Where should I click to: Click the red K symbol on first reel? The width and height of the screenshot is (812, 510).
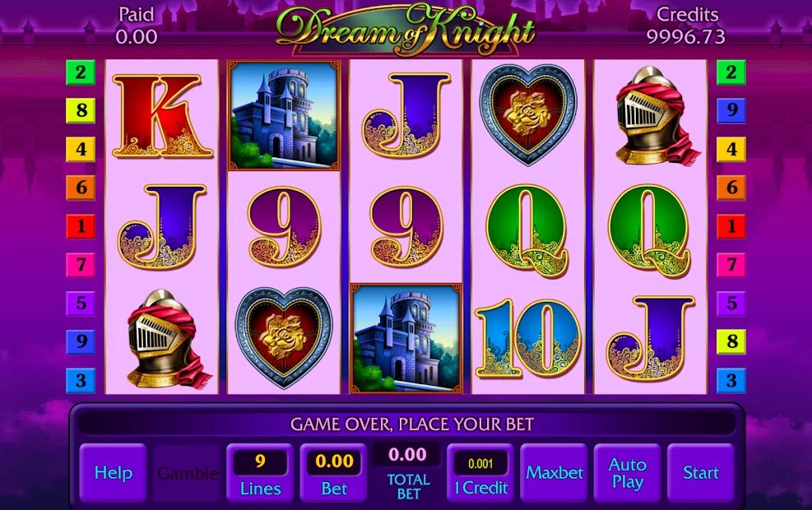pos(162,116)
